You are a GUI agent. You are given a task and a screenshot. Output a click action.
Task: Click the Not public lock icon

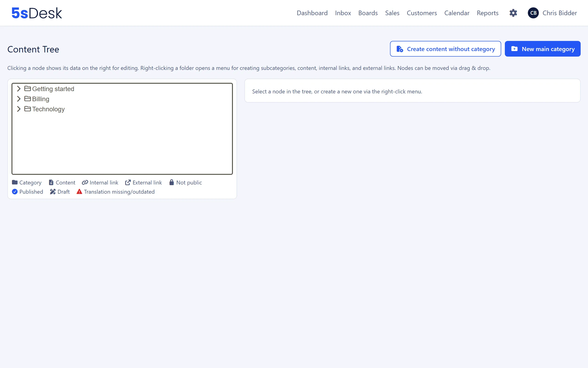pos(172,182)
